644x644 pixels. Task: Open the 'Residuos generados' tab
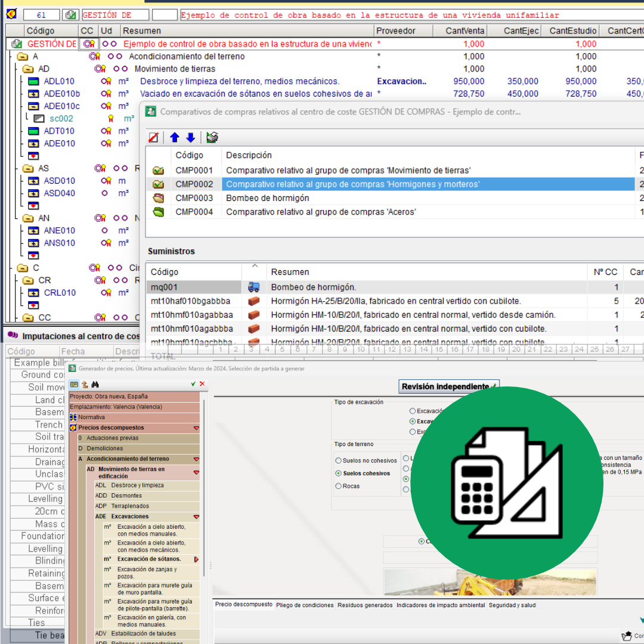(365, 605)
